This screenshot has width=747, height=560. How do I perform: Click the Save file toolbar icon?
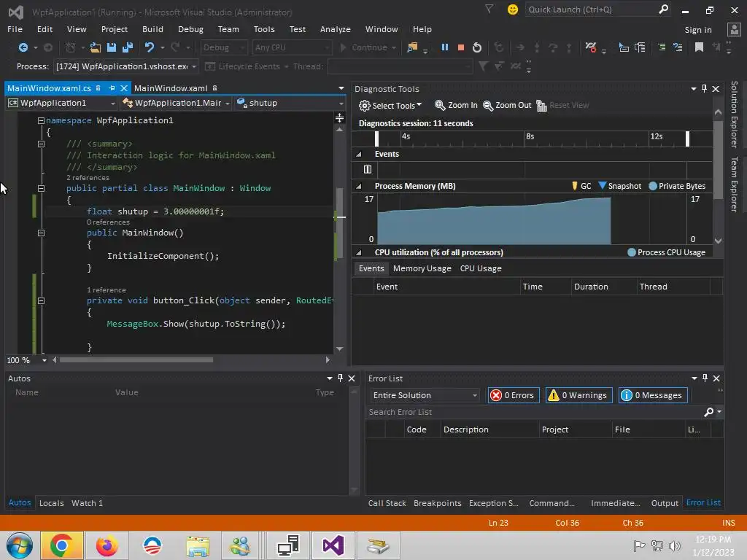tap(112, 47)
